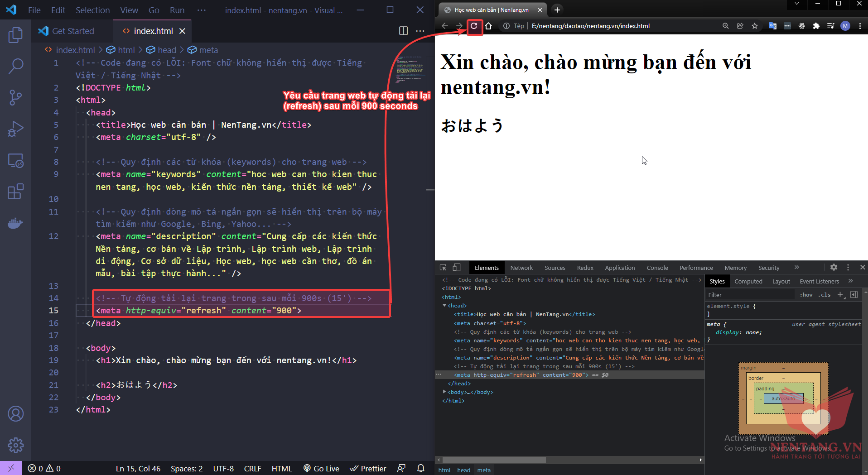Start Go Live server from status bar
This screenshot has height=475, width=868.
321,469
